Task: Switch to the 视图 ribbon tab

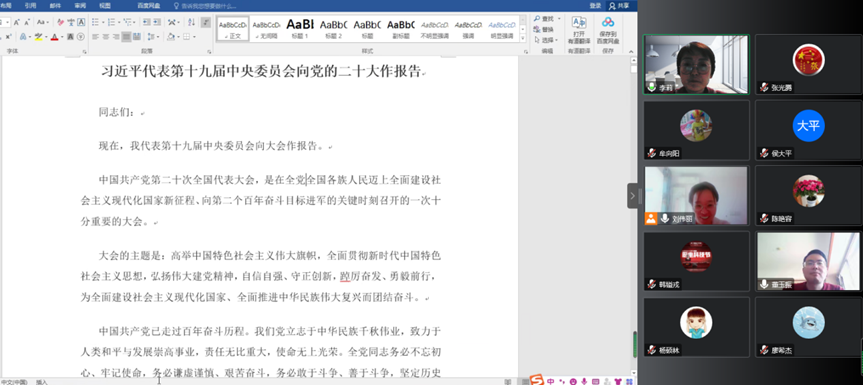Action: coord(105,6)
